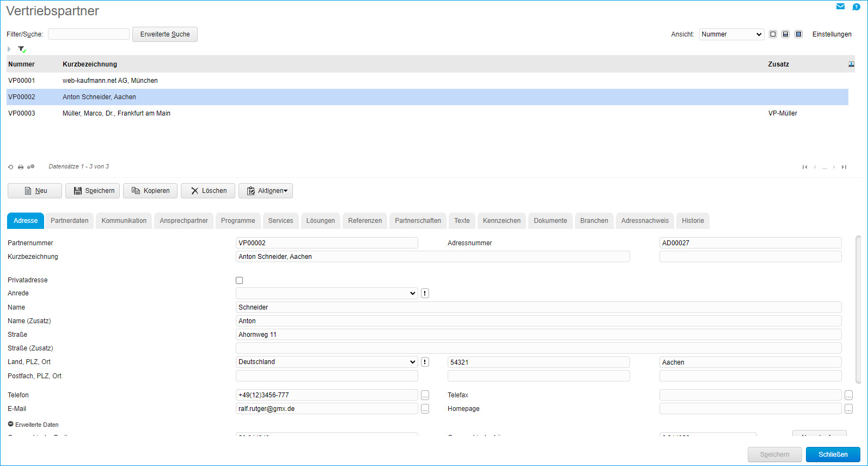The width and height of the screenshot is (868, 466).
Task: Click the Löschen button
Action: pyautogui.click(x=208, y=191)
